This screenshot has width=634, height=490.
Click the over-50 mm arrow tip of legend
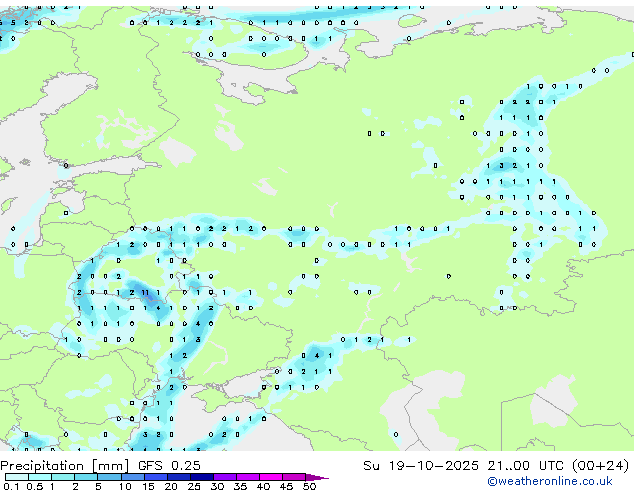pyautogui.click(x=317, y=477)
